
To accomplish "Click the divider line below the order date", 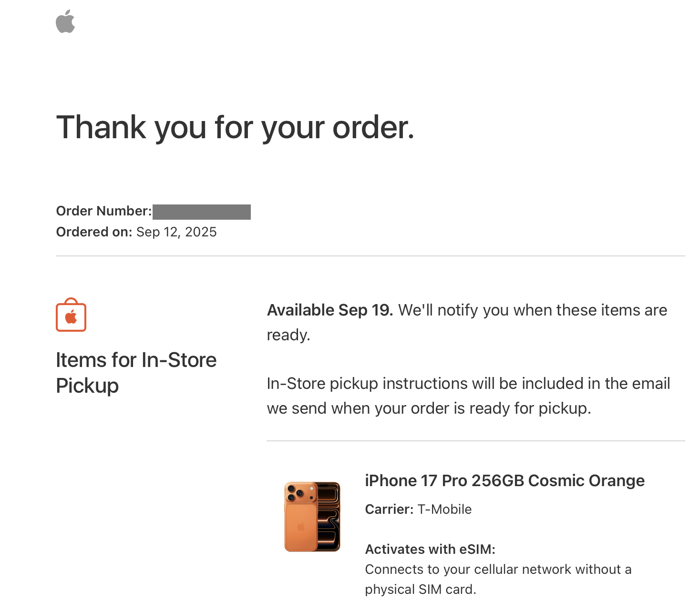I will (370, 256).
